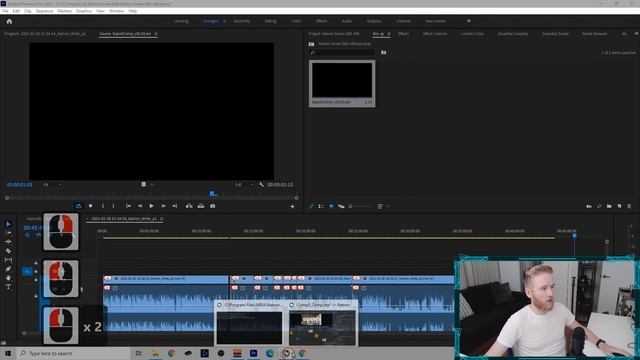Click Windows Start button
640x360 pixels.
click(8, 353)
